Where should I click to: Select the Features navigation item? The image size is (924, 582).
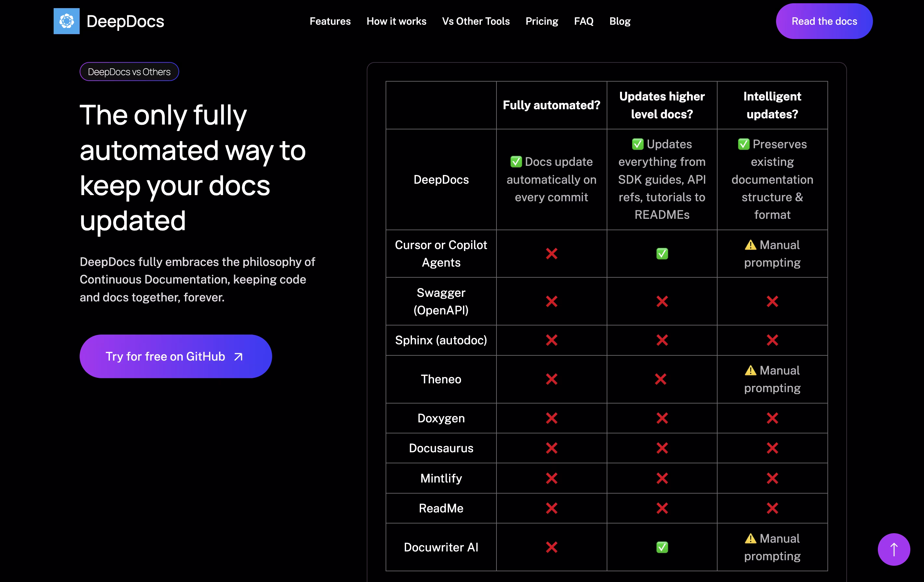point(330,21)
